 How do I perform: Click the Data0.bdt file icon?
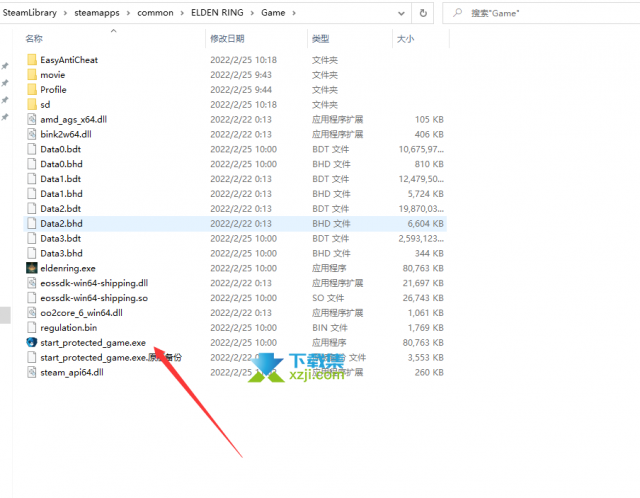[x=32, y=149]
